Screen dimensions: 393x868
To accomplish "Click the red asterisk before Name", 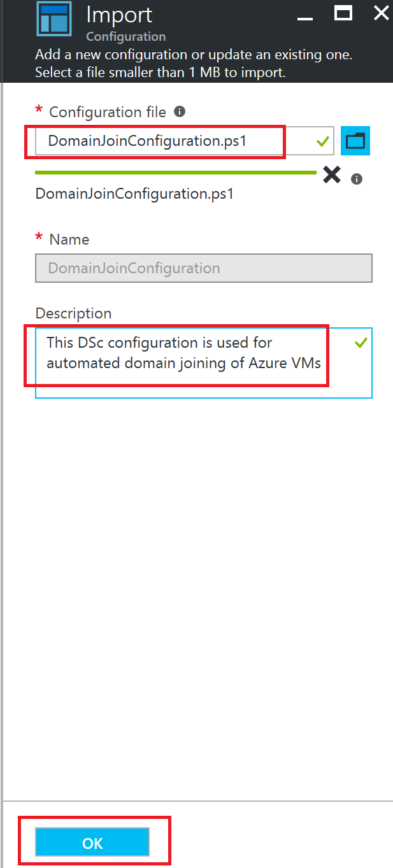I will [40, 239].
